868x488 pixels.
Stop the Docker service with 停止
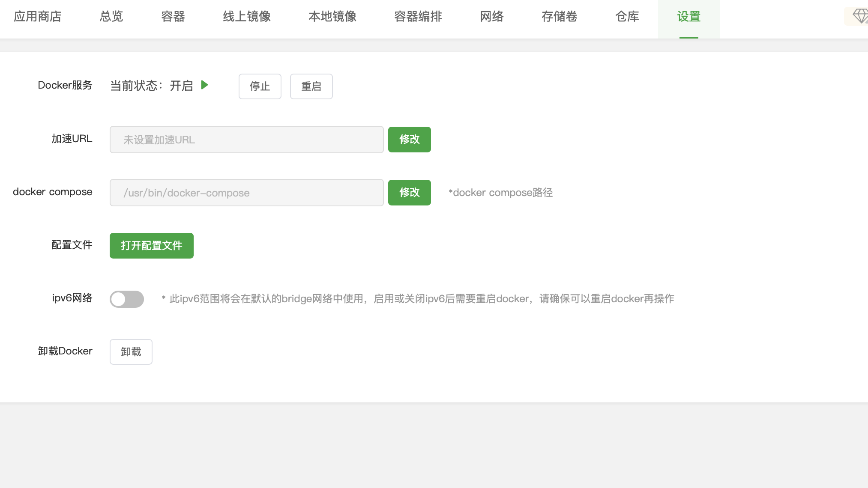pos(260,86)
